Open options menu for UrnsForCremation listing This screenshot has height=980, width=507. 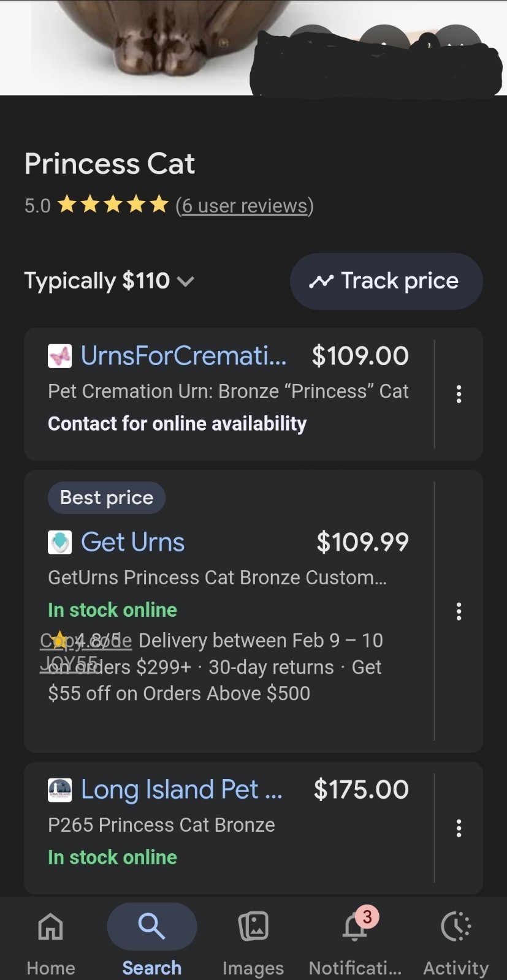[459, 394]
